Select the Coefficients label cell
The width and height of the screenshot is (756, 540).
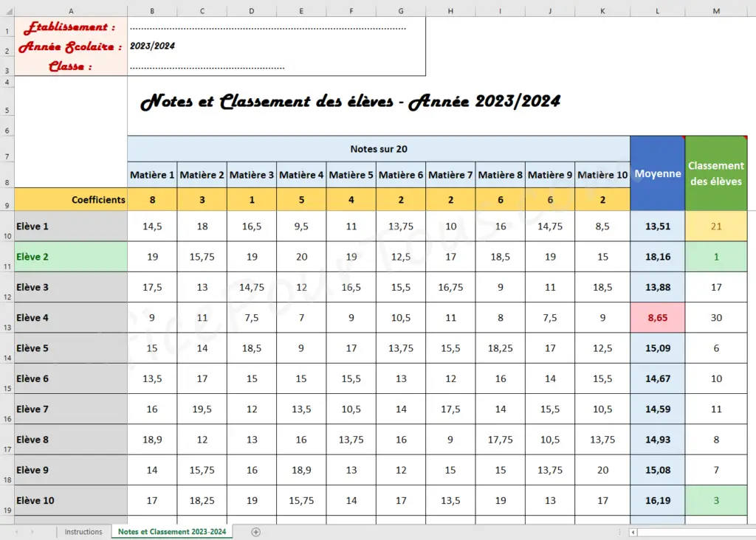click(x=70, y=199)
